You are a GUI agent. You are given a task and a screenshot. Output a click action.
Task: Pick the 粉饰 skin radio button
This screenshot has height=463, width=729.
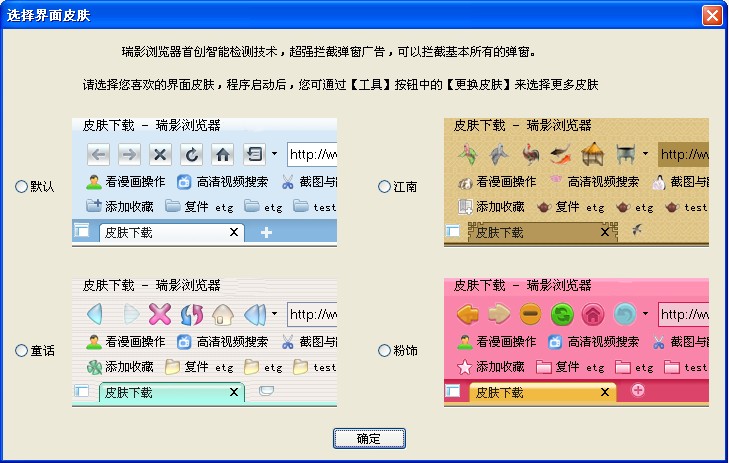[384, 351]
